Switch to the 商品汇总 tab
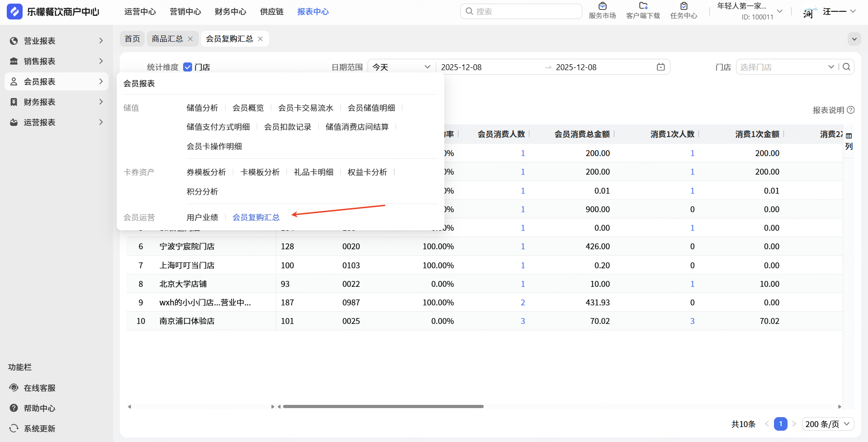The height and width of the screenshot is (442, 868). [x=167, y=39]
